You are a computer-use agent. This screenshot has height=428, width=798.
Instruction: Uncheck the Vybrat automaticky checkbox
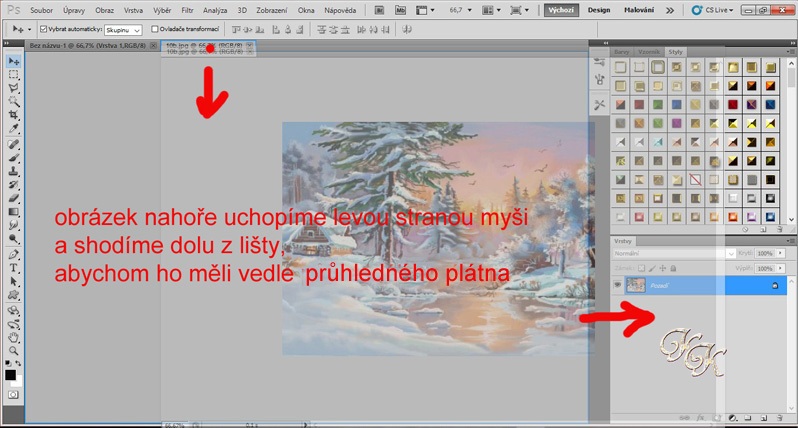(43, 29)
